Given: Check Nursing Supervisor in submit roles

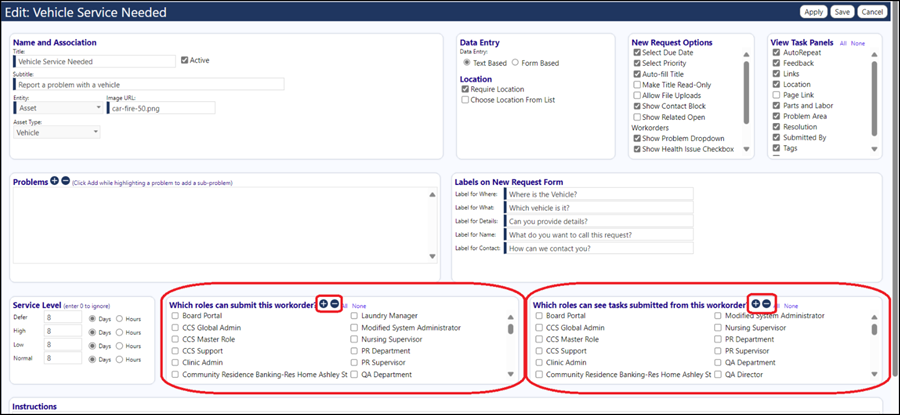Looking at the screenshot, I should (354, 339).
